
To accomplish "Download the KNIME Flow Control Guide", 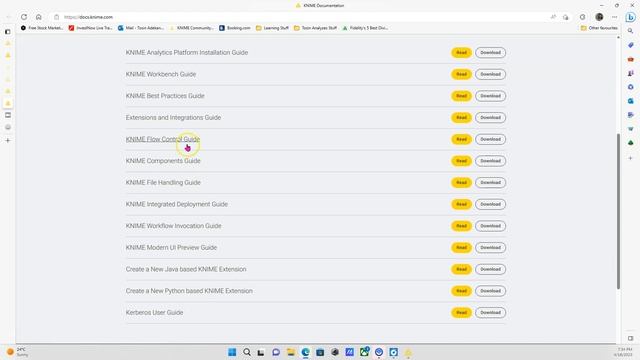I will click(x=490, y=139).
